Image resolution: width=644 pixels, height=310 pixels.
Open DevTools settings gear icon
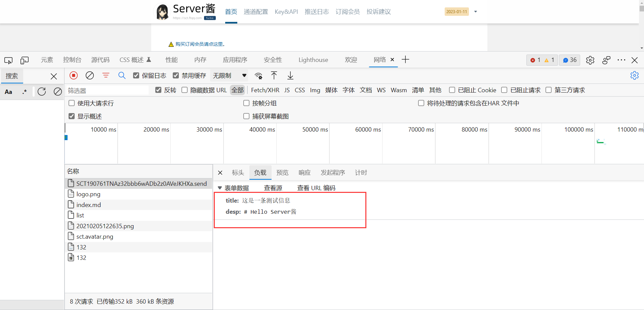(x=590, y=60)
